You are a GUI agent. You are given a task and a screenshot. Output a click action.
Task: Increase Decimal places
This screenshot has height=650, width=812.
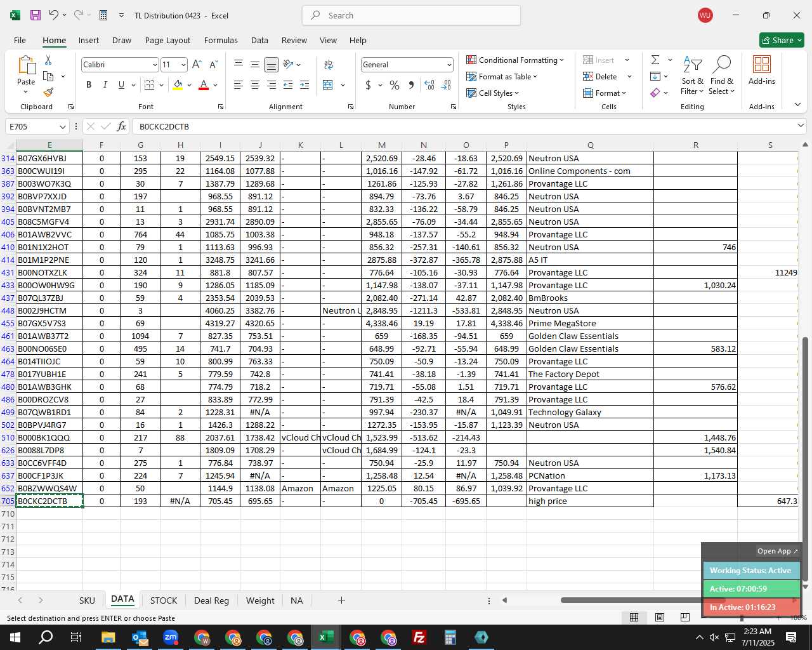429,84
